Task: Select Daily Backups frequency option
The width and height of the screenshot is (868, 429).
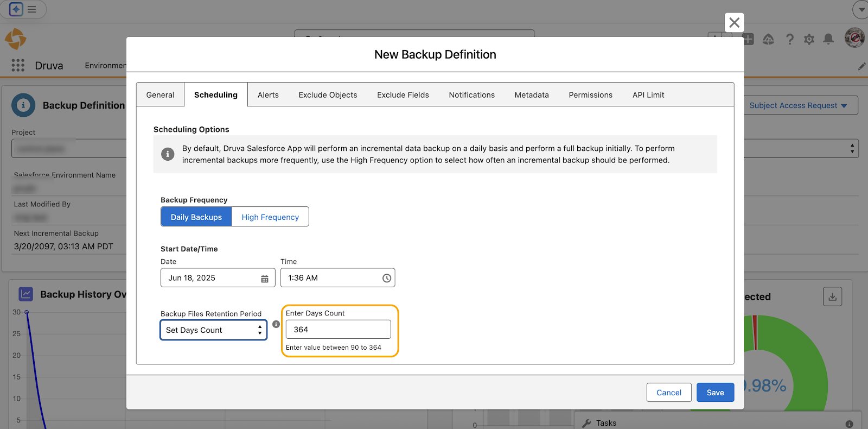Action: point(196,217)
